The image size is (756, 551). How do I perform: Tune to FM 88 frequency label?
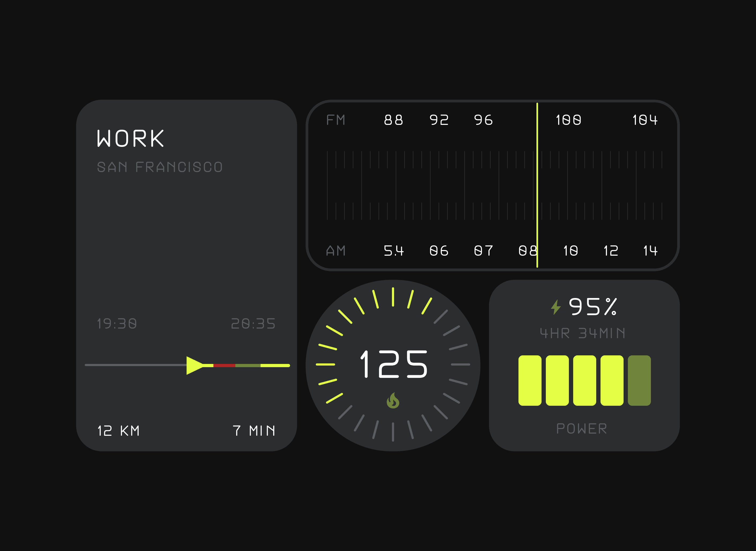pyautogui.click(x=394, y=120)
